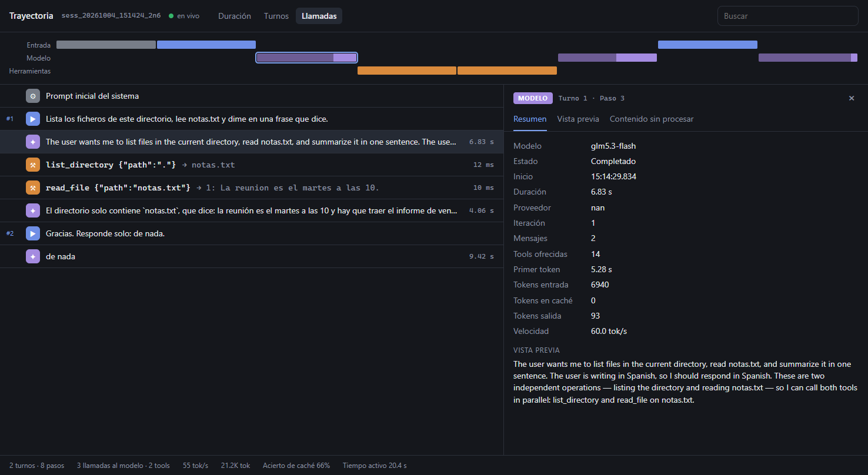Click the tool icon beside read_file
Image resolution: width=868 pixels, height=475 pixels.
coord(33,188)
